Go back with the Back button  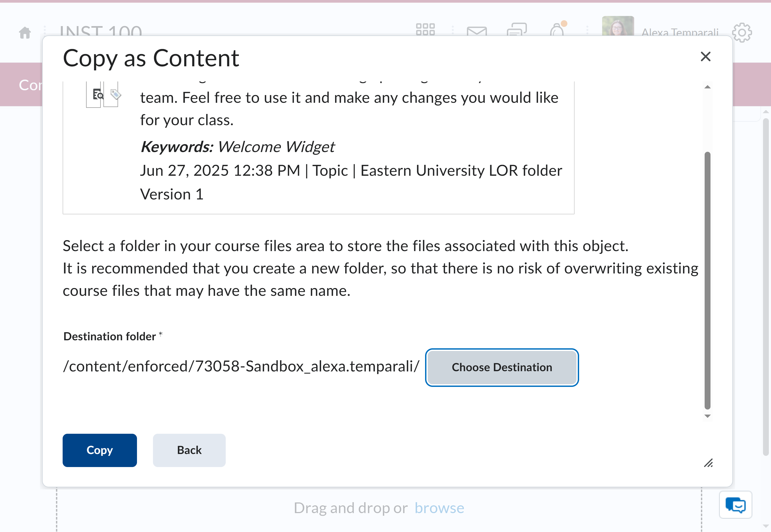(x=189, y=450)
